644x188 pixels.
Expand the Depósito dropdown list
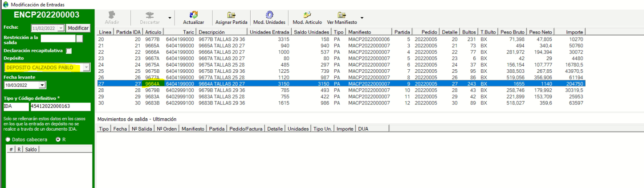point(87,68)
